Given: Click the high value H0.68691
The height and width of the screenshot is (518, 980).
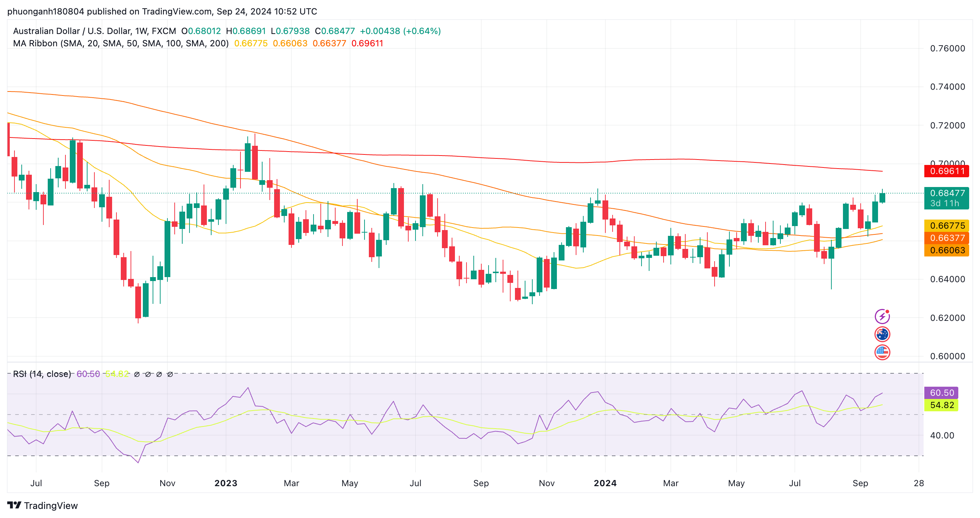Looking at the screenshot, I should (246, 31).
